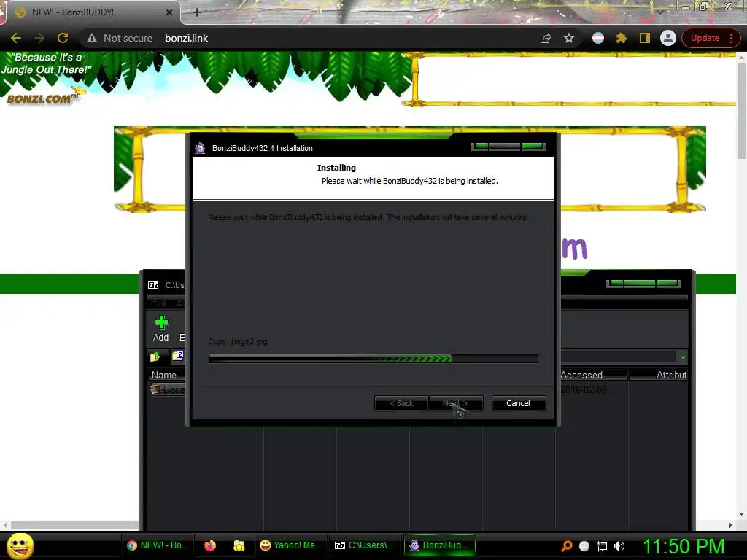Click the Add button in 7-Zip
The image size is (747, 560).
[x=161, y=329]
